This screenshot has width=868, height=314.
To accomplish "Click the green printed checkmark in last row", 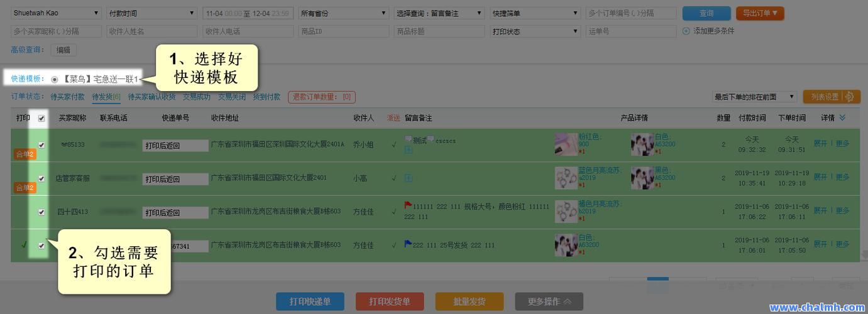I will coord(24,245).
